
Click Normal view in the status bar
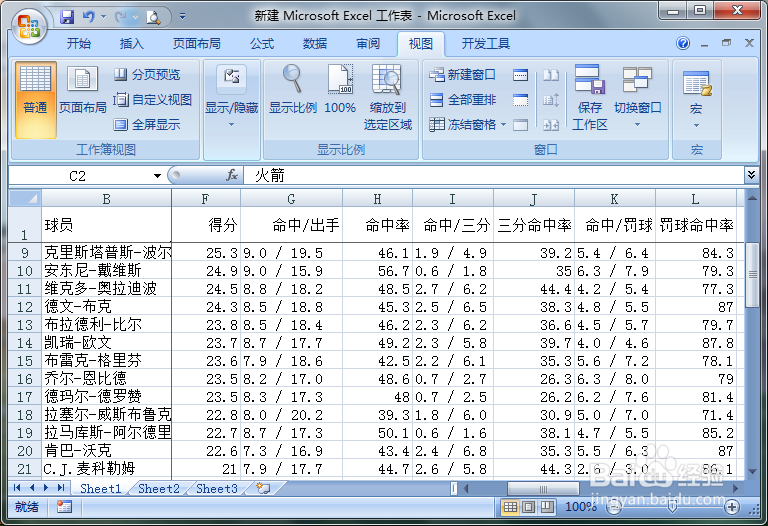click(510, 507)
